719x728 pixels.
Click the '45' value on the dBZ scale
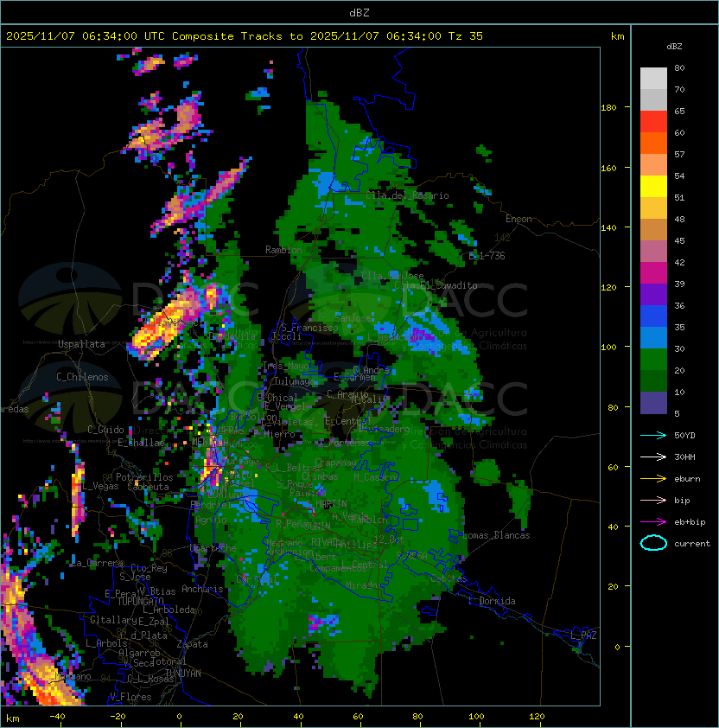[679, 240]
